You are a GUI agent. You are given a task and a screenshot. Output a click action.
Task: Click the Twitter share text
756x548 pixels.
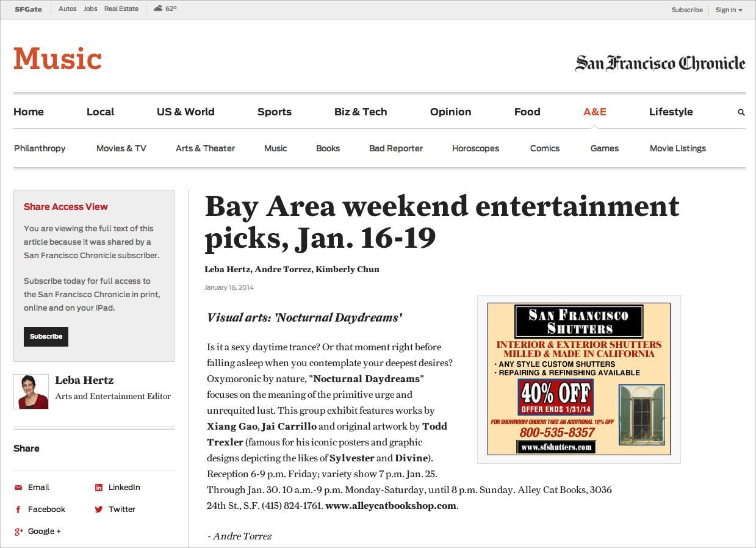122,510
